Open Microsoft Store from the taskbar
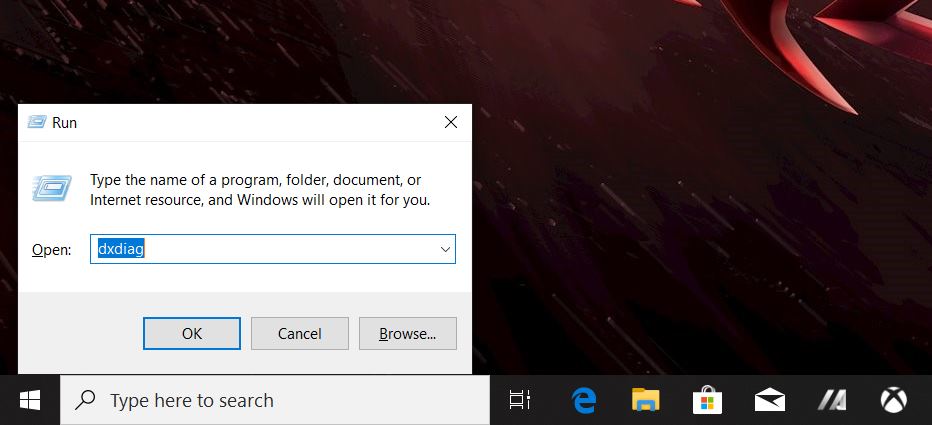Image resolution: width=932 pixels, height=425 pixels. (707, 400)
